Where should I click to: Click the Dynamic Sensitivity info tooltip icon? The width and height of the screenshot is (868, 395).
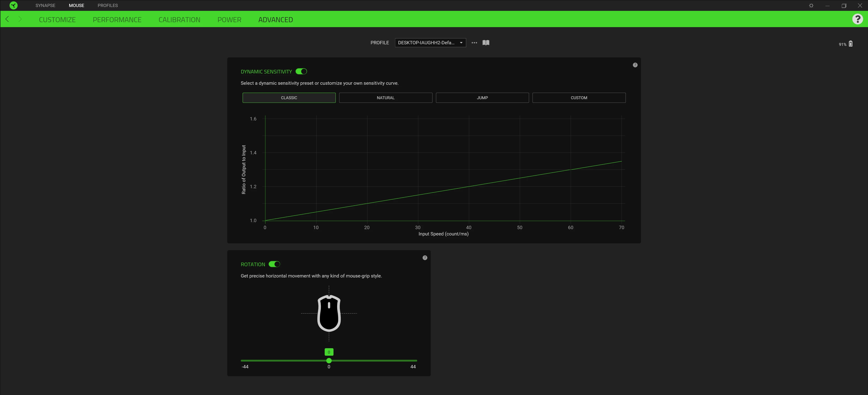(635, 65)
